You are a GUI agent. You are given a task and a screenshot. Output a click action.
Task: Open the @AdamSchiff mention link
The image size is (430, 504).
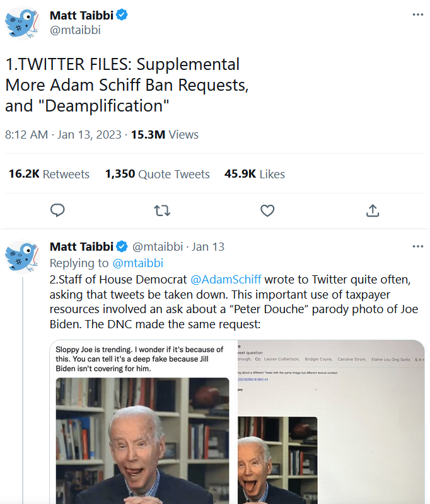(x=226, y=279)
